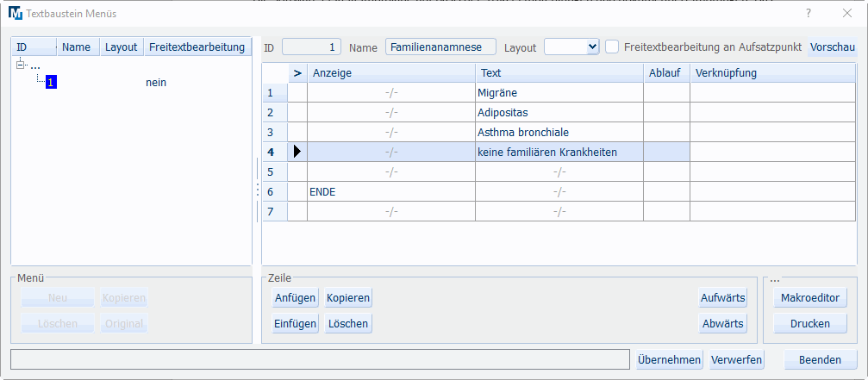
Task: Select the Adipositas text cell
Action: point(559,112)
